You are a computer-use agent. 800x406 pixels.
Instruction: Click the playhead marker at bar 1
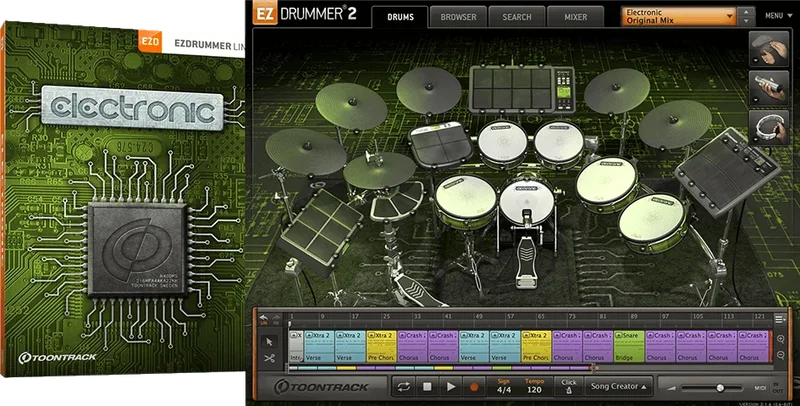(290, 324)
